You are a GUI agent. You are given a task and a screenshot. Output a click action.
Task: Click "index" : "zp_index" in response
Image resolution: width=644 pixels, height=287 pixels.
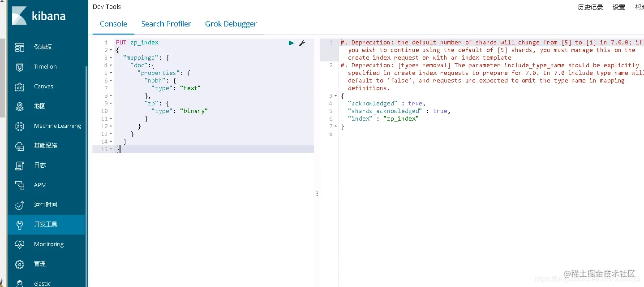click(383, 119)
